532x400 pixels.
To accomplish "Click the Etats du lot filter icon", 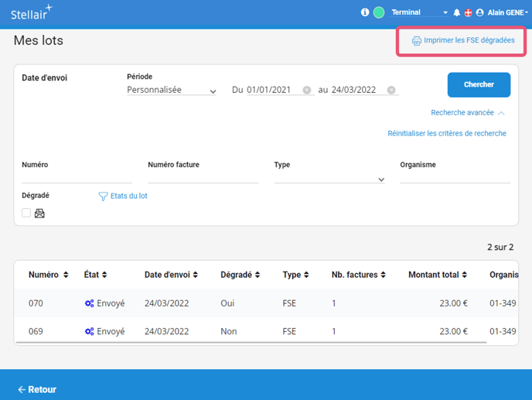I will coord(103,197).
